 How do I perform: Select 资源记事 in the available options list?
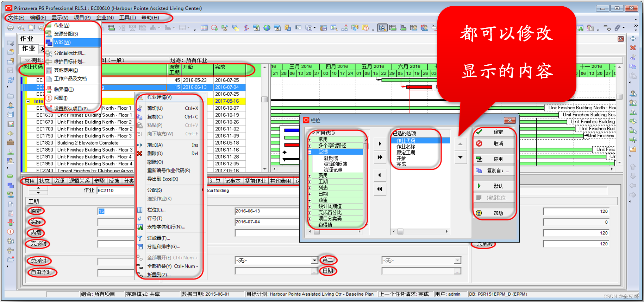[333, 170]
